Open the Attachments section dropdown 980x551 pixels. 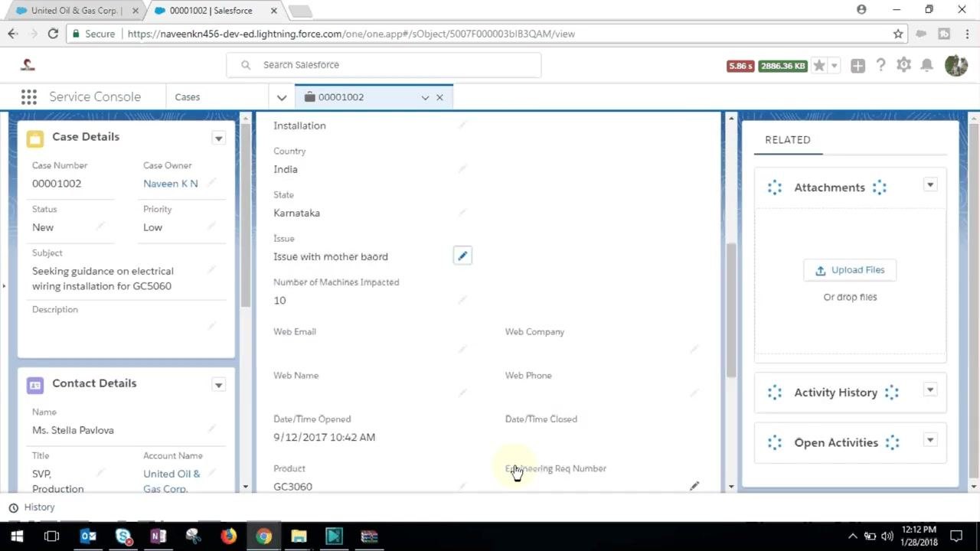(930, 185)
